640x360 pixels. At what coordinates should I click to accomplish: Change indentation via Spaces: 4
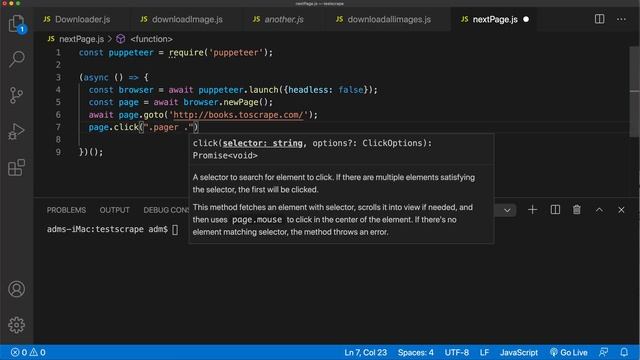coord(416,352)
